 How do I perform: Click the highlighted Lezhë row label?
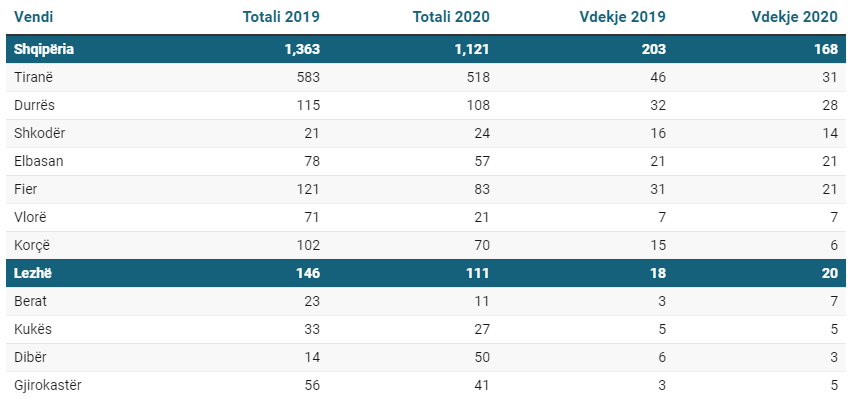32,273
